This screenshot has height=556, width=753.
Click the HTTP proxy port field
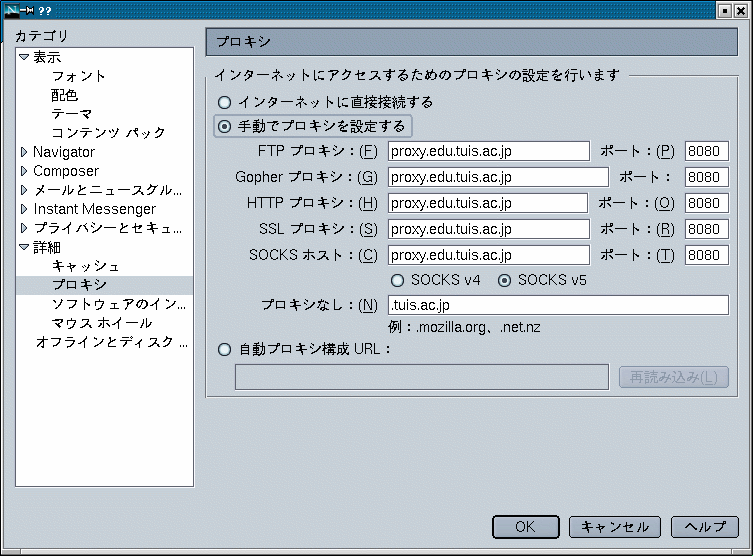click(707, 203)
